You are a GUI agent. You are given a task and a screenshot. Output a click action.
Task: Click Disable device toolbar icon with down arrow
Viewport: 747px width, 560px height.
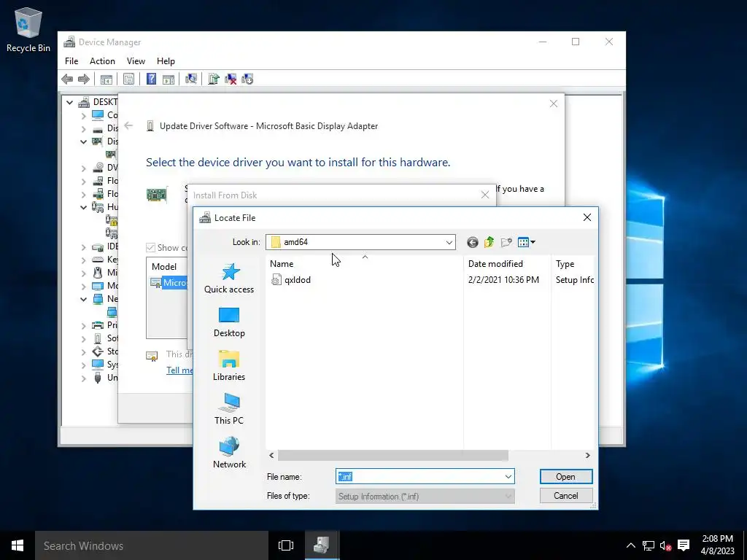(x=247, y=79)
